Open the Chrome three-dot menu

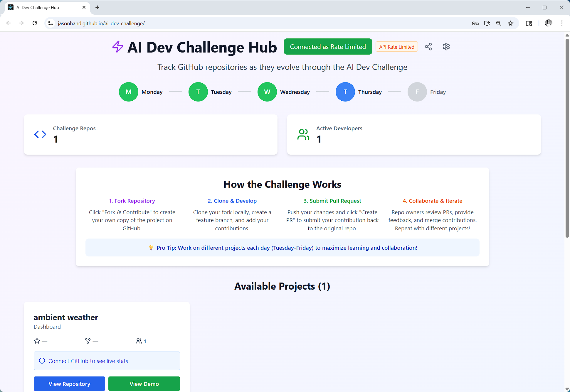562,23
